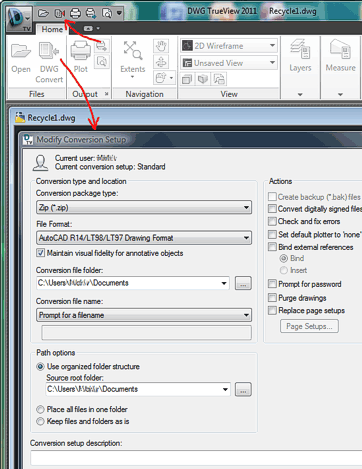Image resolution: width=362 pixels, height=469 pixels.
Task: Select Place all files in one folder
Action: (x=40, y=409)
